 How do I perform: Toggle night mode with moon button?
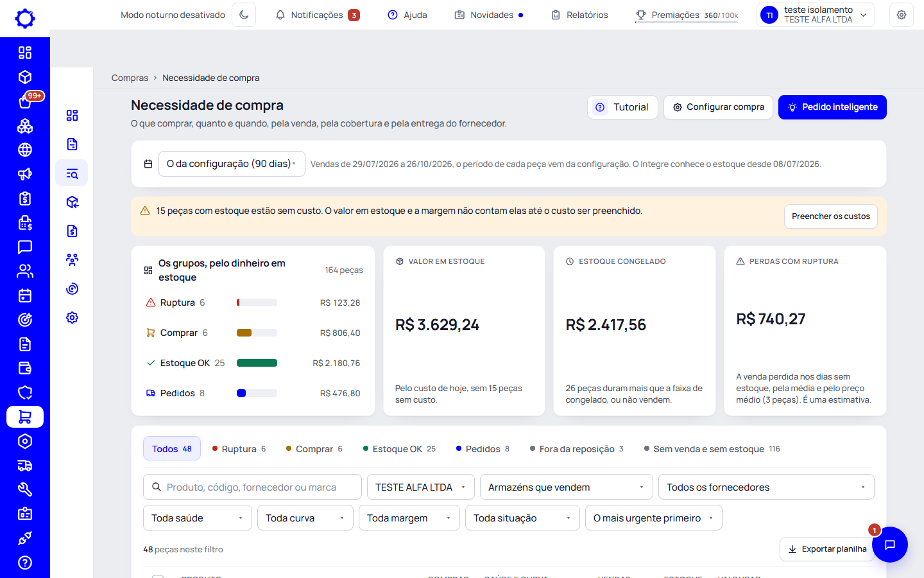pos(244,15)
